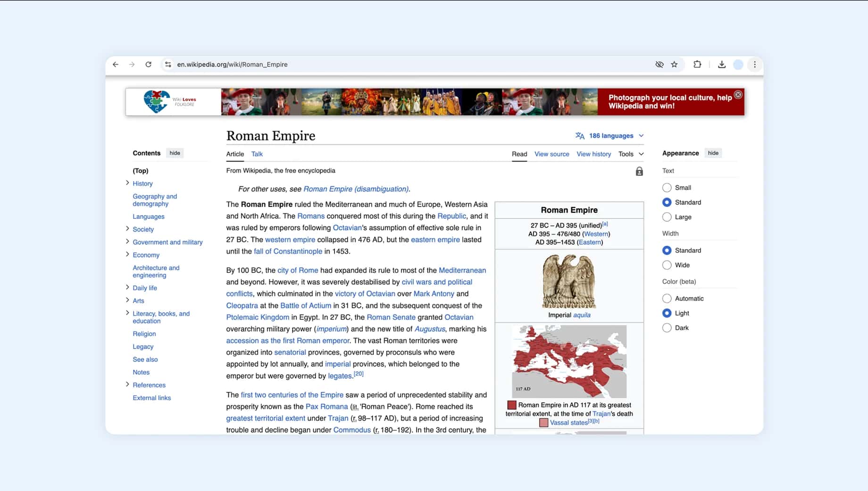This screenshot has height=491, width=868.
Task: Bookmark this page with star icon
Action: coord(675,65)
